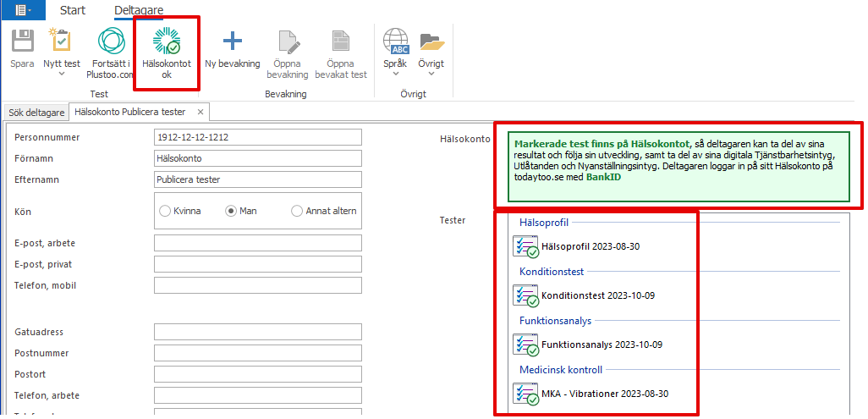Image resolution: width=868 pixels, height=419 pixels.
Task: Click the E-post, arbete field
Action: click(258, 243)
